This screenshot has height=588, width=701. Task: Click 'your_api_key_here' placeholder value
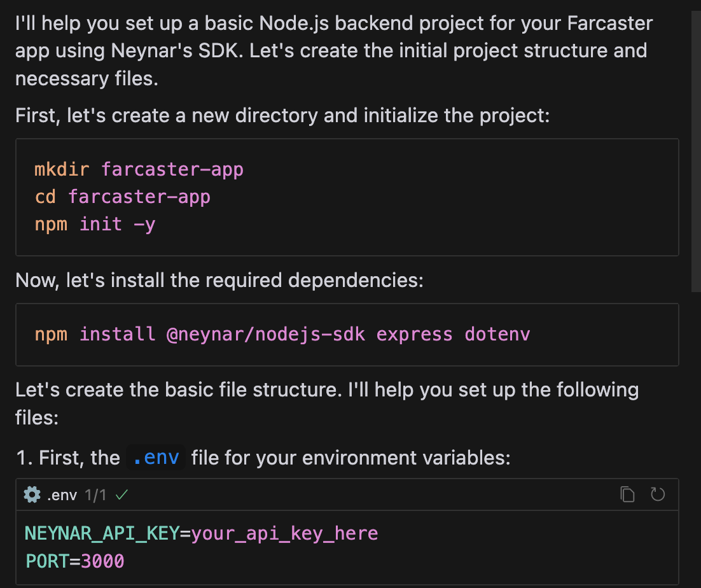(284, 533)
